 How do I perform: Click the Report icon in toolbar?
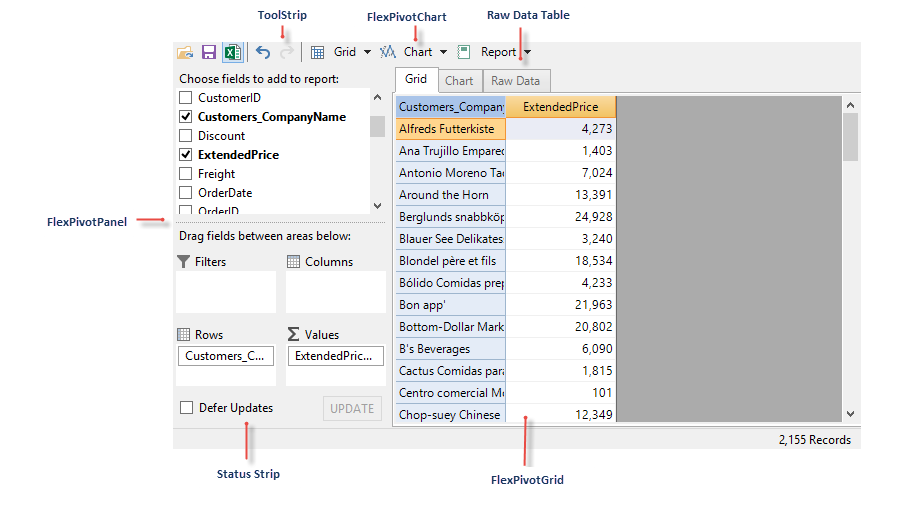[464, 52]
